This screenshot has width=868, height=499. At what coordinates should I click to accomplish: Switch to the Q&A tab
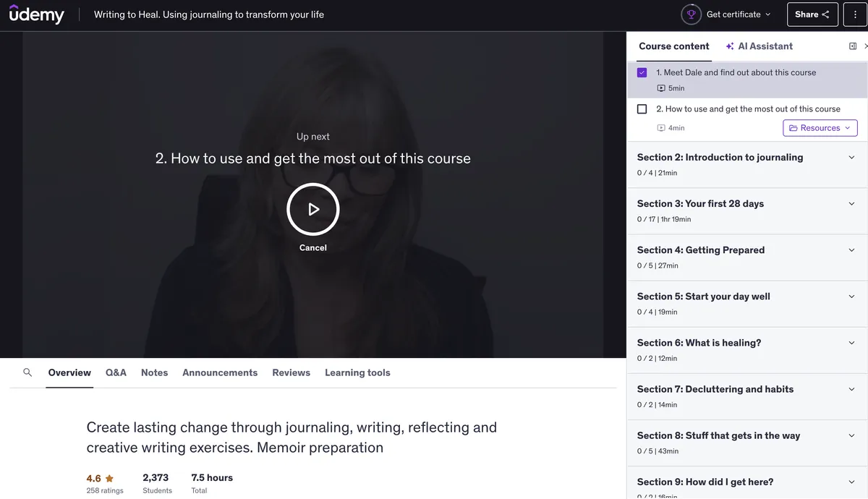[x=116, y=372]
